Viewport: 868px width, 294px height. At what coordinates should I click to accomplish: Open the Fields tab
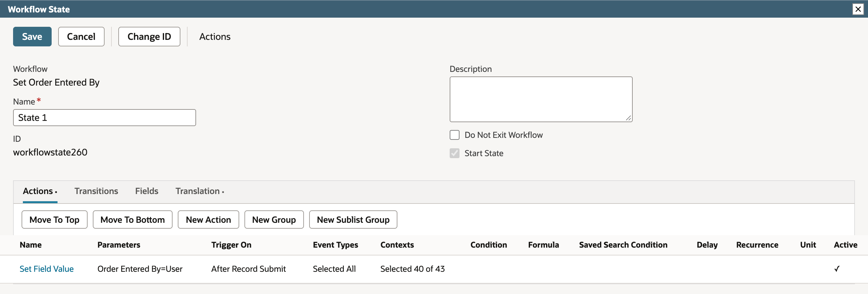147,191
